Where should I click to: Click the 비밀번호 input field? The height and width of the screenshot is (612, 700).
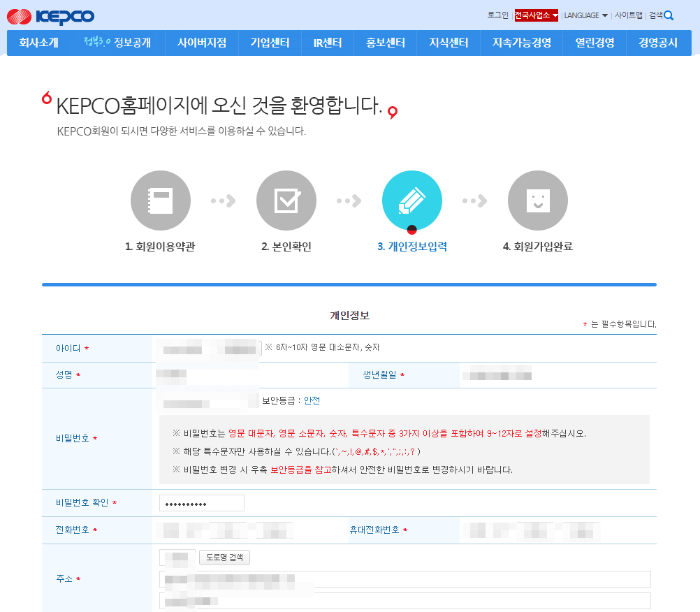click(x=207, y=401)
